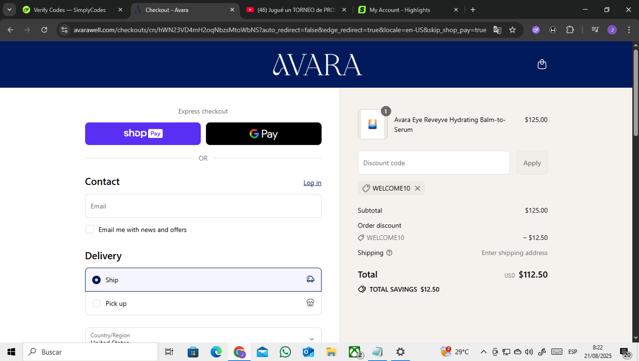Open the Windows Start menu
This screenshot has width=639, height=361.
click(x=11, y=352)
